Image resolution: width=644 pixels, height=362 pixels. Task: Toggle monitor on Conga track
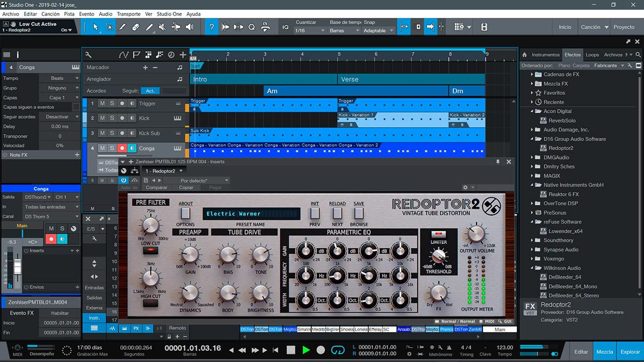131,148
